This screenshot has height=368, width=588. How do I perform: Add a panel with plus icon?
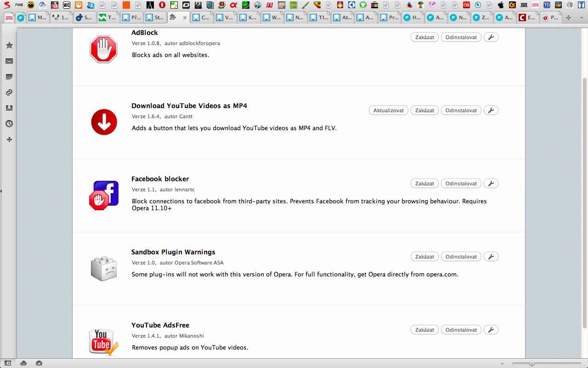coord(9,139)
